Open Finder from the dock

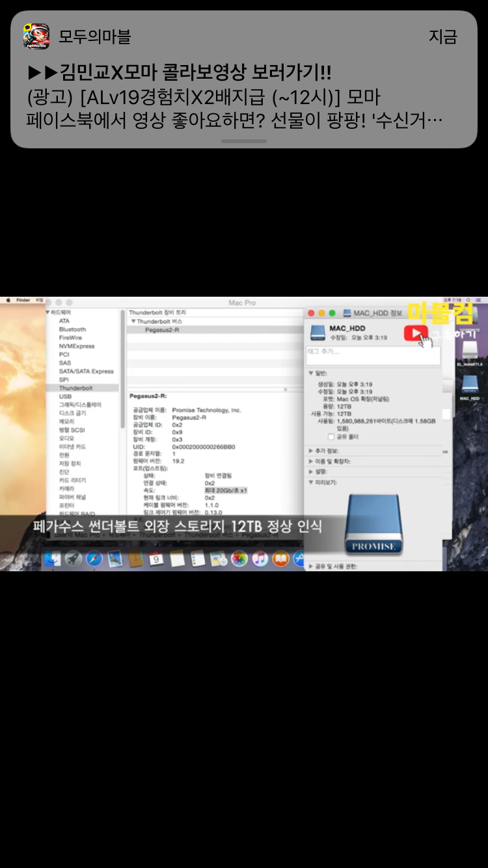(52, 558)
